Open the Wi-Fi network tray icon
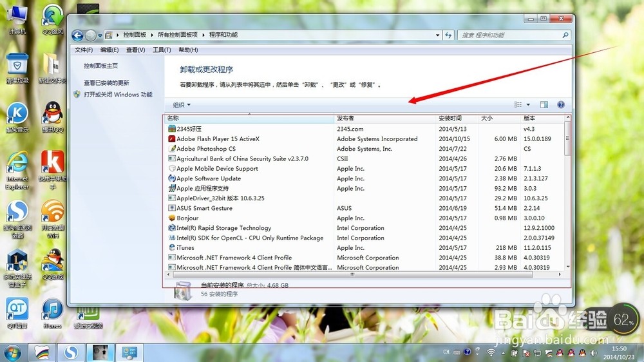 point(491,352)
